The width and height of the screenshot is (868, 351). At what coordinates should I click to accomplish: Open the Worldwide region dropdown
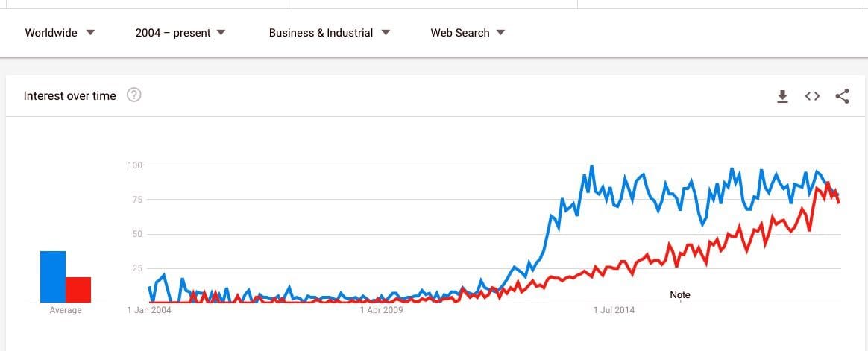(60, 33)
